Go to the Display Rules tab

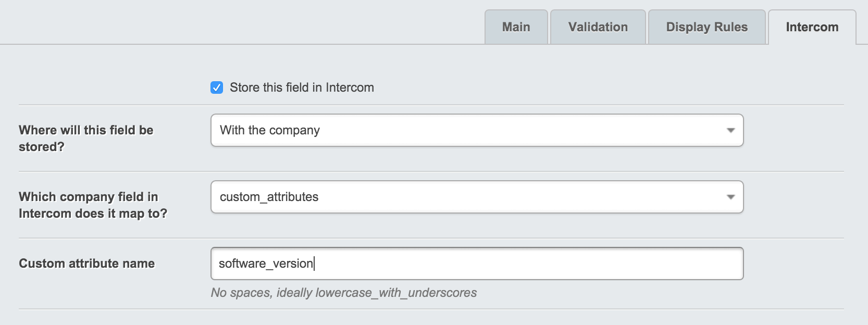[x=706, y=27]
